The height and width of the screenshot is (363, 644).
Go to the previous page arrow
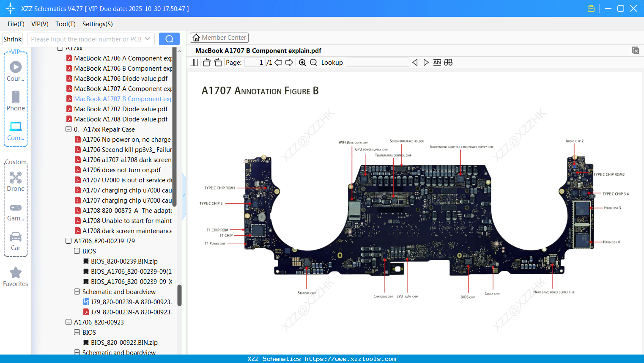[278, 63]
